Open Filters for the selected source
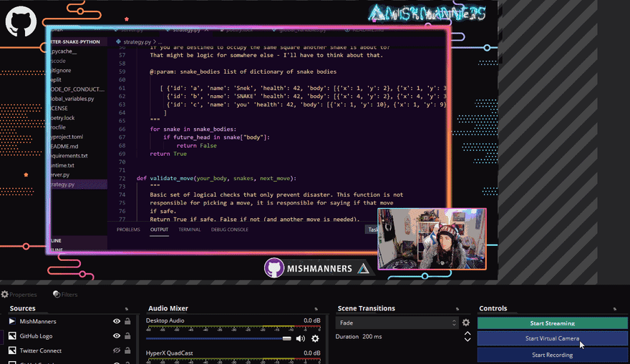Image resolution: width=630 pixels, height=364 pixels. click(x=65, y=294)
